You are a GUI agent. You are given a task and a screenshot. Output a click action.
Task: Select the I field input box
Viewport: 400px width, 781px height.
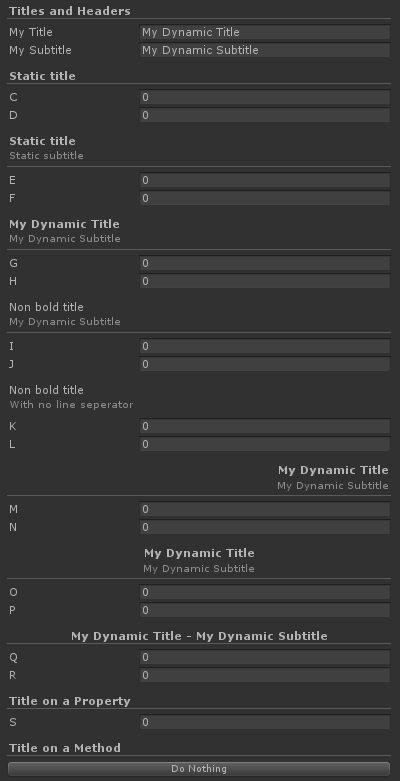click(x=265, y=346)
